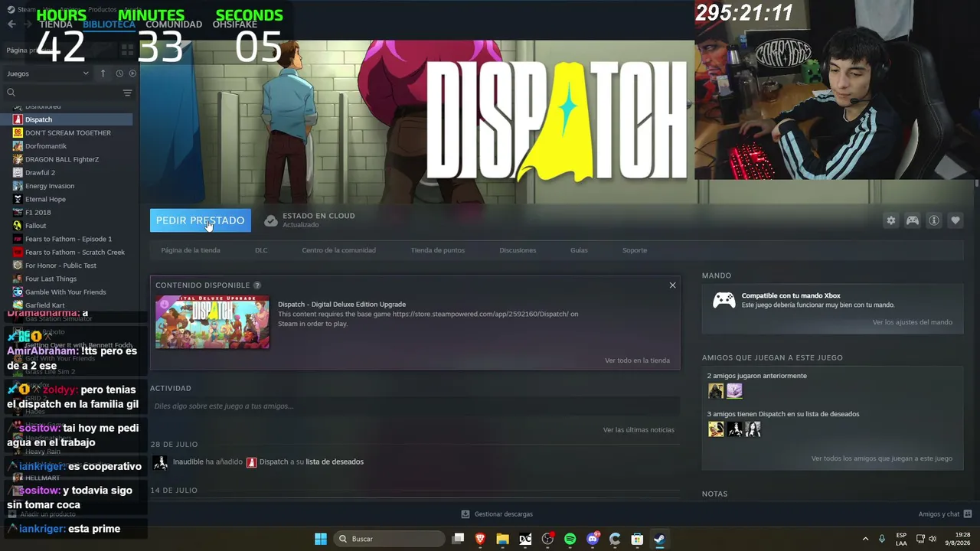
Task: Open Discusiones section
Action: pyautogui.click(x=518, y=250)
